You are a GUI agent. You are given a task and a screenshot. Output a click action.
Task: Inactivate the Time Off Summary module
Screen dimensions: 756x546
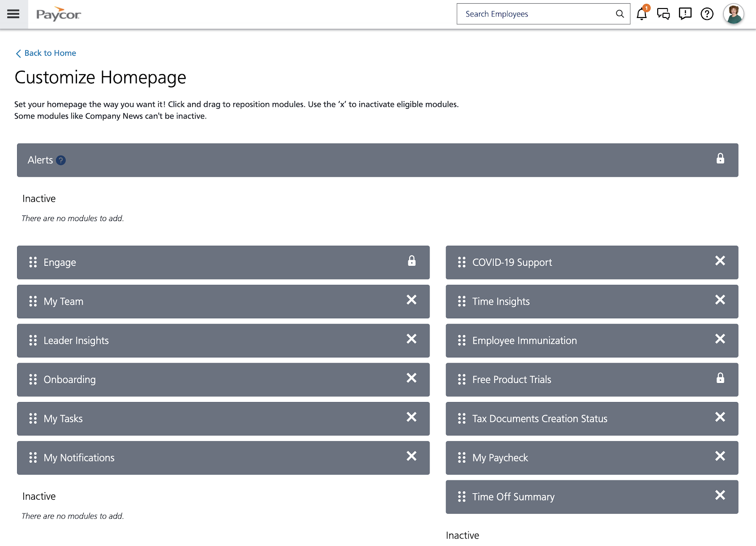[x=720, y=495]
